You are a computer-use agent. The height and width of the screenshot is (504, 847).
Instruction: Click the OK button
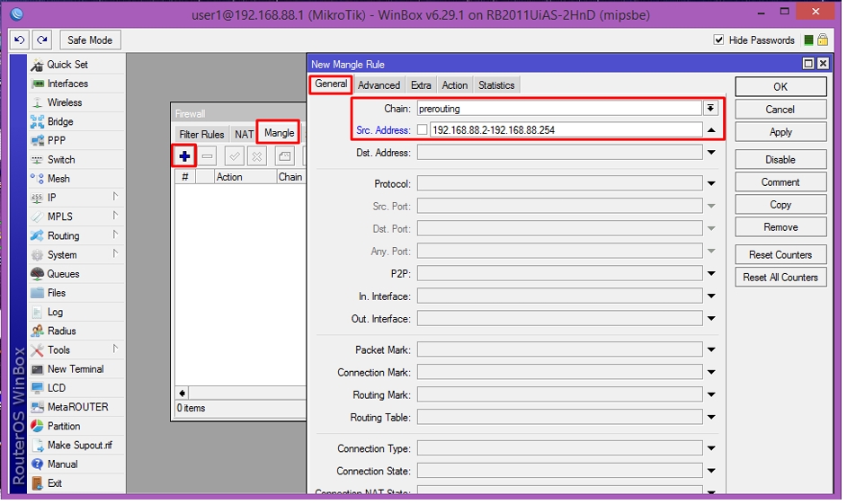(780, 87)
